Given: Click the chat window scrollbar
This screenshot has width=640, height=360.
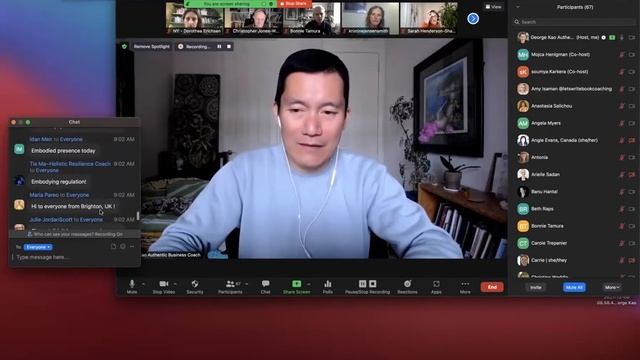Looking at the screenshot, I should (x=138, y=216).
